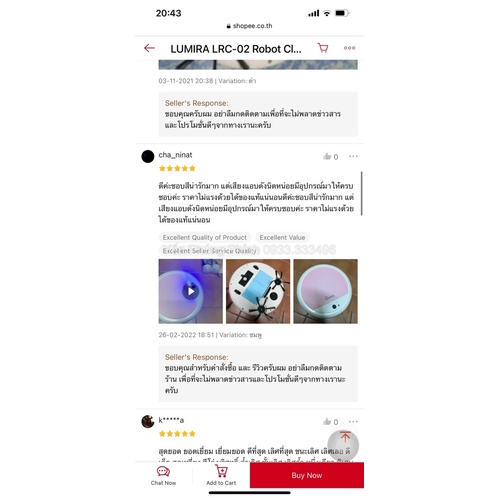This screenshot has height=498, width=498.
Task: Tap cha_ninat profile avatar
Action: (148, 156)
